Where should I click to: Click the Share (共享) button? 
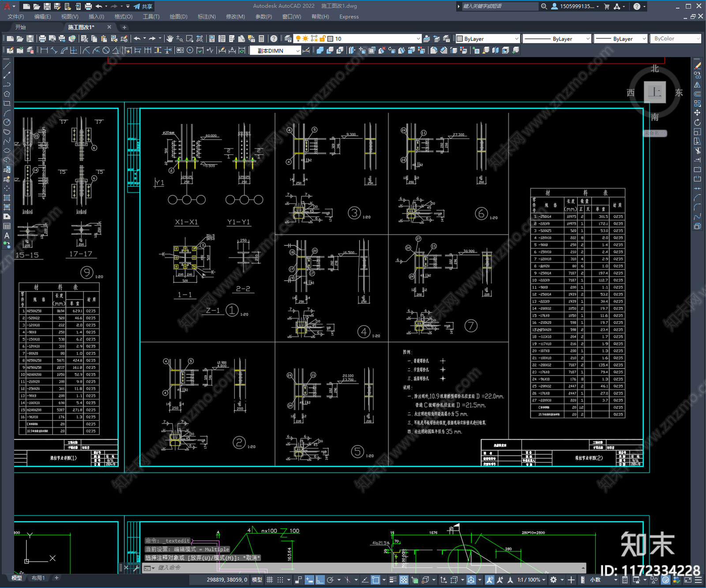(143, 6)
